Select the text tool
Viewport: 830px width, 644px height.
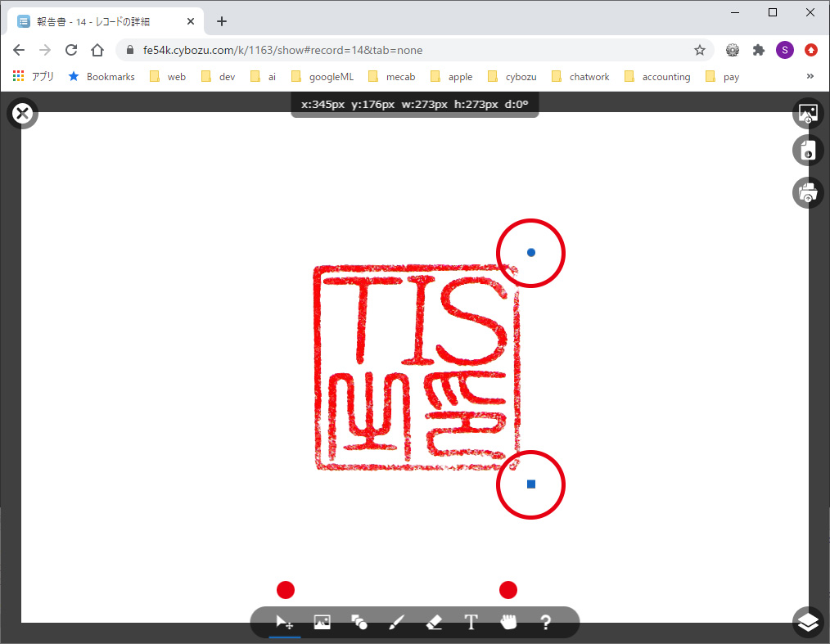point(471,623)
